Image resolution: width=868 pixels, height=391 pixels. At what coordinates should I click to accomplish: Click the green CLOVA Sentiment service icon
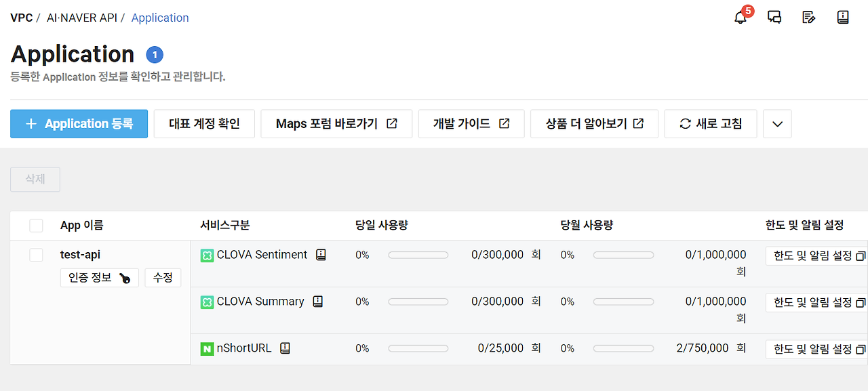207,255
